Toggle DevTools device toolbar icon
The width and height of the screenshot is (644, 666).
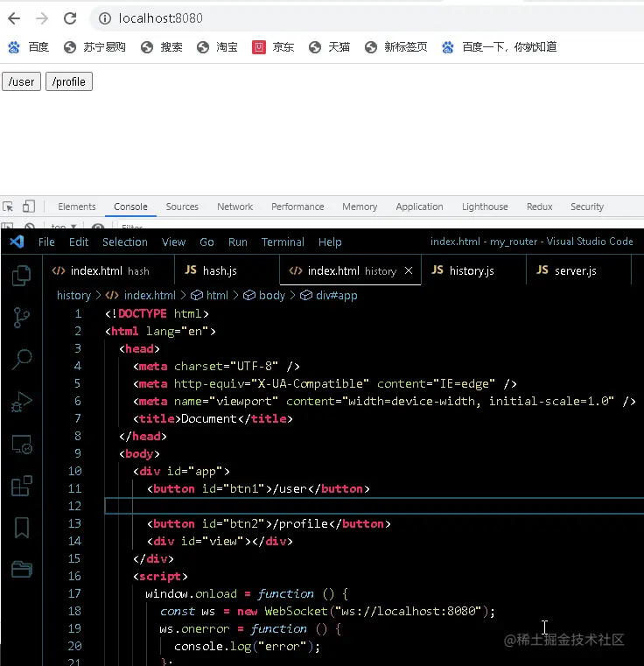click(29, 207)
